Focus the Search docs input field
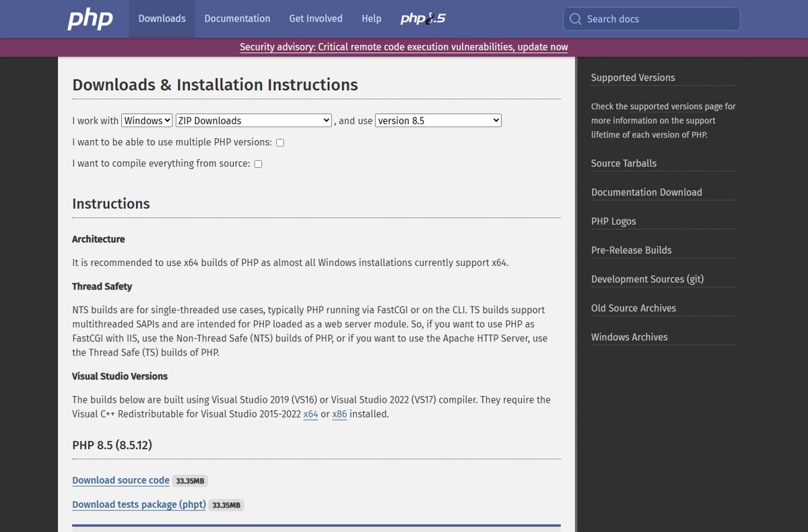Image resolution: width=808 pixels, height=532 pixels. tap(652, 19)
